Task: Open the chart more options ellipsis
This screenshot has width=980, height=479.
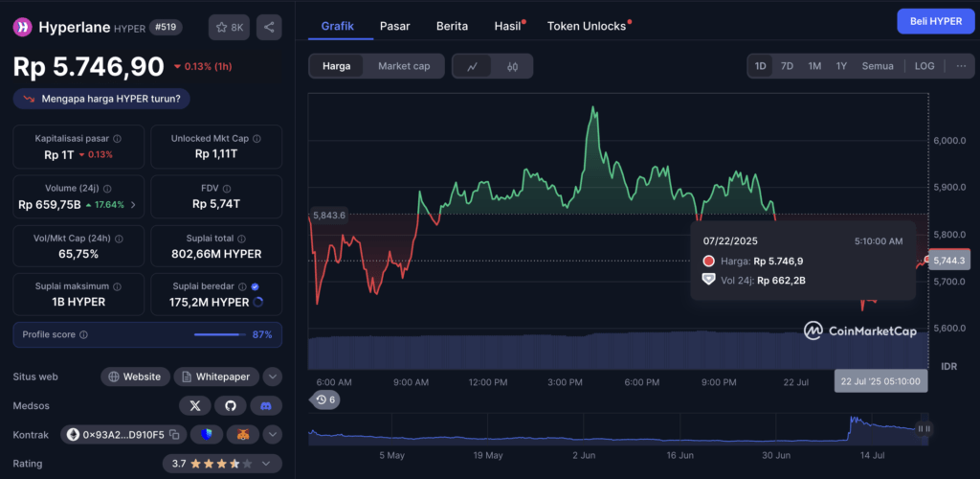Action: click(x=961, y=66)
